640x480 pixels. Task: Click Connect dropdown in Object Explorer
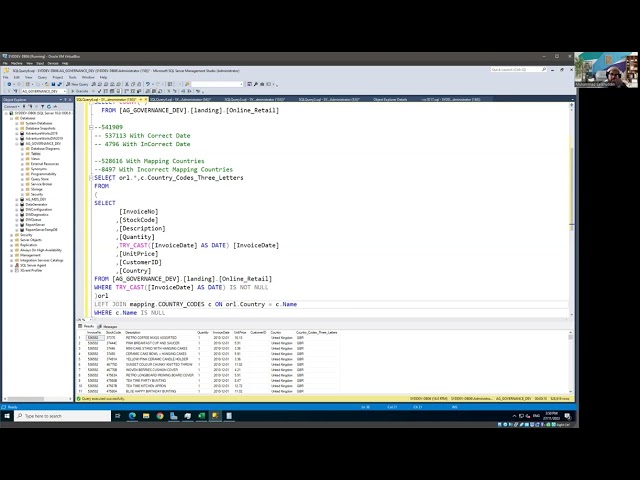[x=11, y=107]
